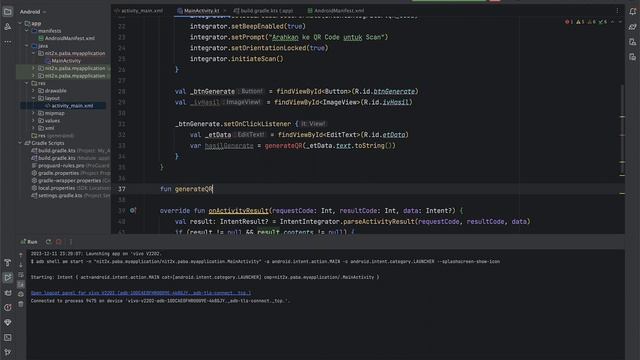Expand the mipmap folder
Viewport: 640px width, 360px height.
pyautogui.click(x=33, y=113)
